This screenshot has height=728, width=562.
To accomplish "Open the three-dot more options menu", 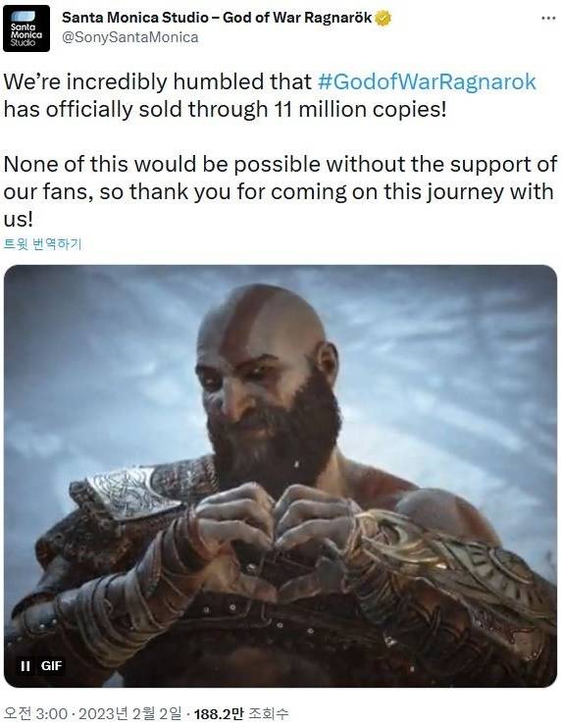I will pyautogui.click(x=548, y=18).
